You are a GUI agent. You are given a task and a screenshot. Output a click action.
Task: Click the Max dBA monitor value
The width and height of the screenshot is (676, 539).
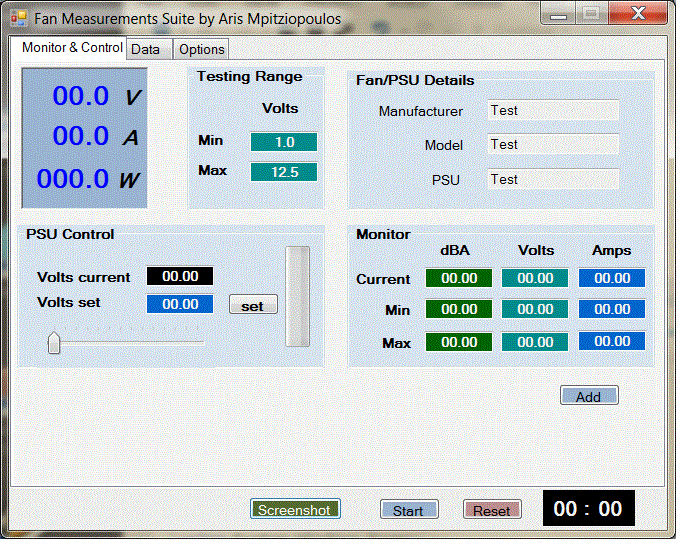(459, 342)
